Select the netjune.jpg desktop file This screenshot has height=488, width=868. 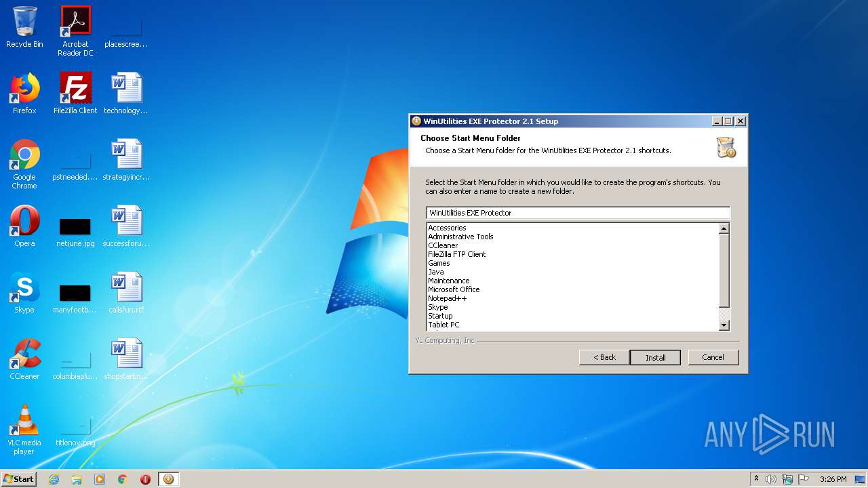(x=75, y=232)
